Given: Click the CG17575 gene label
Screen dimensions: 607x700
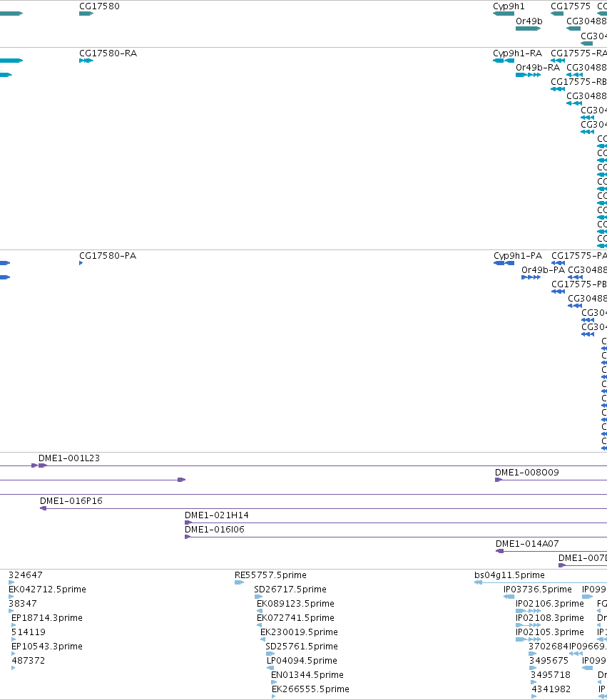Looking at the screenshot, I should (571, 6).
